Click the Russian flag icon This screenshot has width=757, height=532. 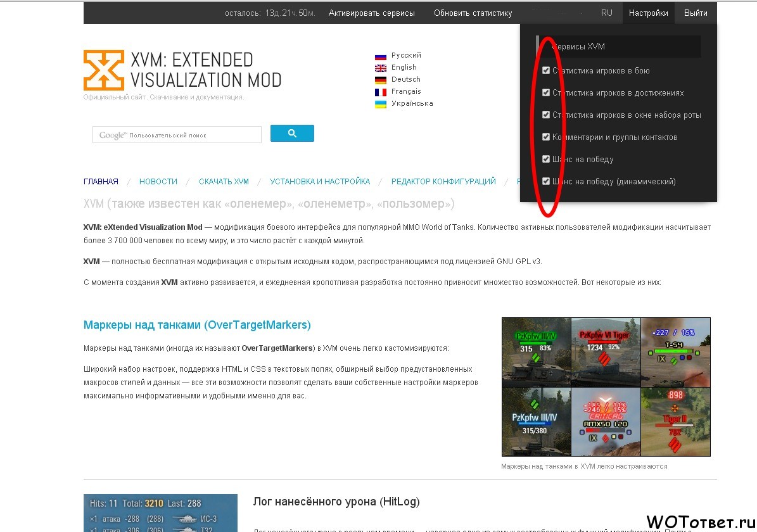click(381, 56)
